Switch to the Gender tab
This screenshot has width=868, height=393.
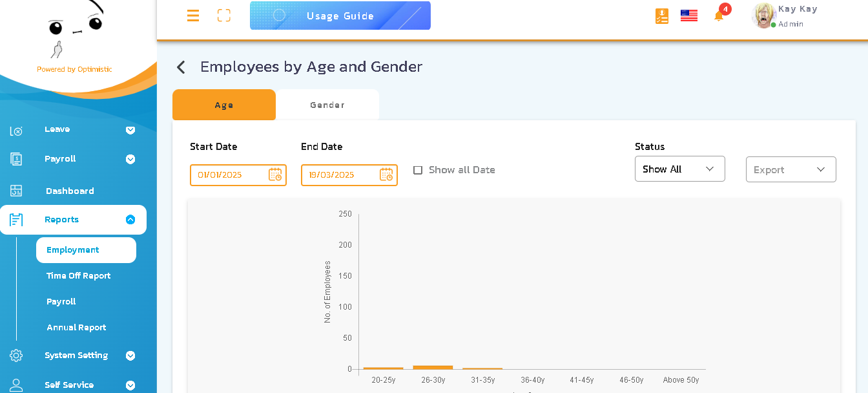[x=327, y=105]
